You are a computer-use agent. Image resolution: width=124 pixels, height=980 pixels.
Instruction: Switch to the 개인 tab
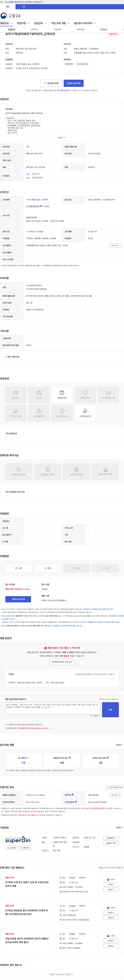pyautogui.click(x=8, y=7)
